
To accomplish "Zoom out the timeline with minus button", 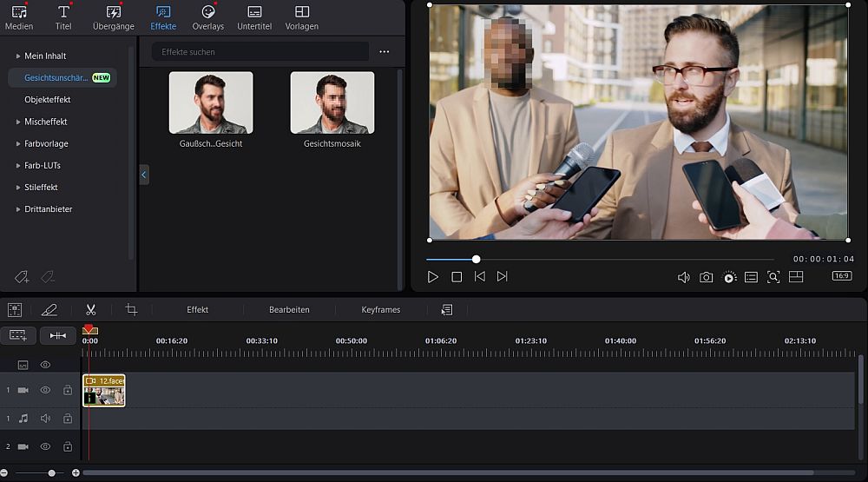I will point(3,472).
